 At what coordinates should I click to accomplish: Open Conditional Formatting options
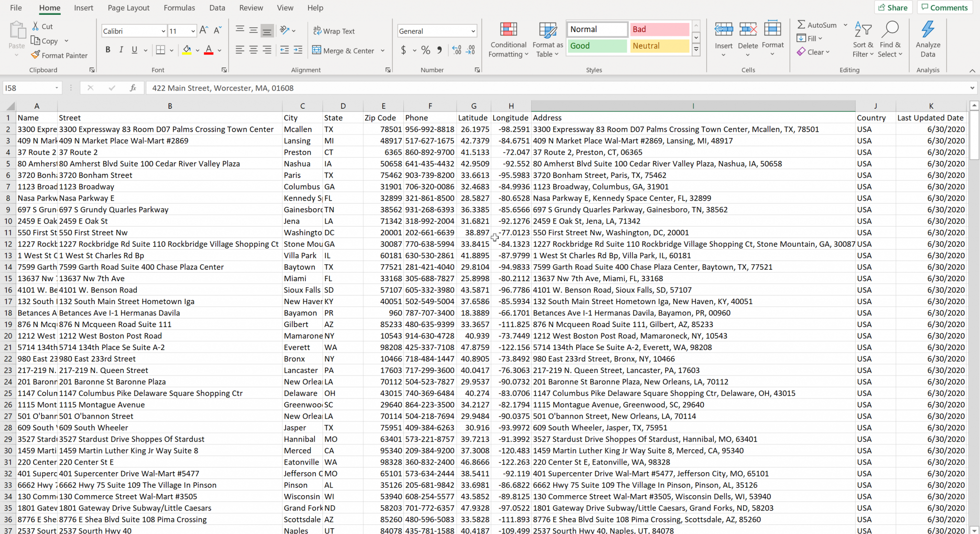point(508,39)
